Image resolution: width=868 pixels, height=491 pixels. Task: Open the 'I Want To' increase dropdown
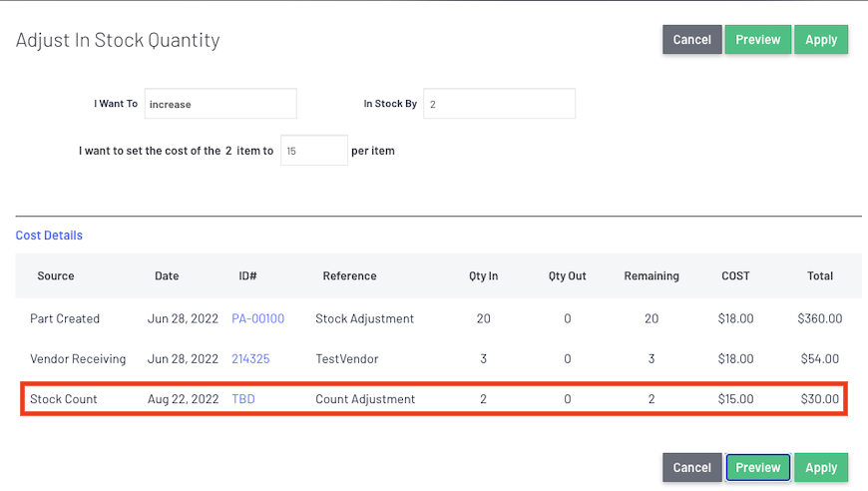click(x=220, y=104)
